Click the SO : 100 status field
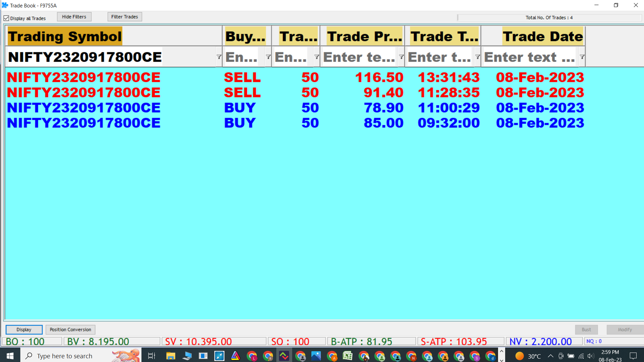Image resolution: width=644 pixels, height=362 pixels. pos(297,341)
